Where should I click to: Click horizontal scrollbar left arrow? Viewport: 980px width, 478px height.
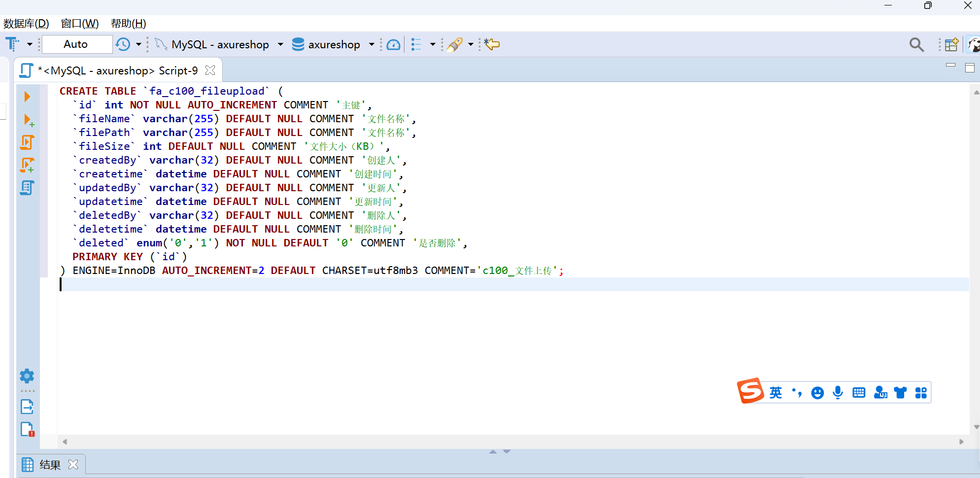tap(65, 442)
